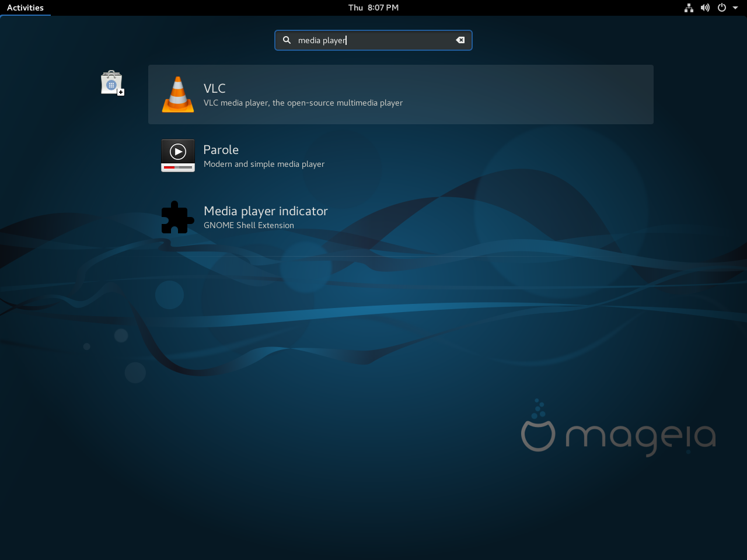
Task: Click the magnifying glass in search bar
Action: point(287,40)
